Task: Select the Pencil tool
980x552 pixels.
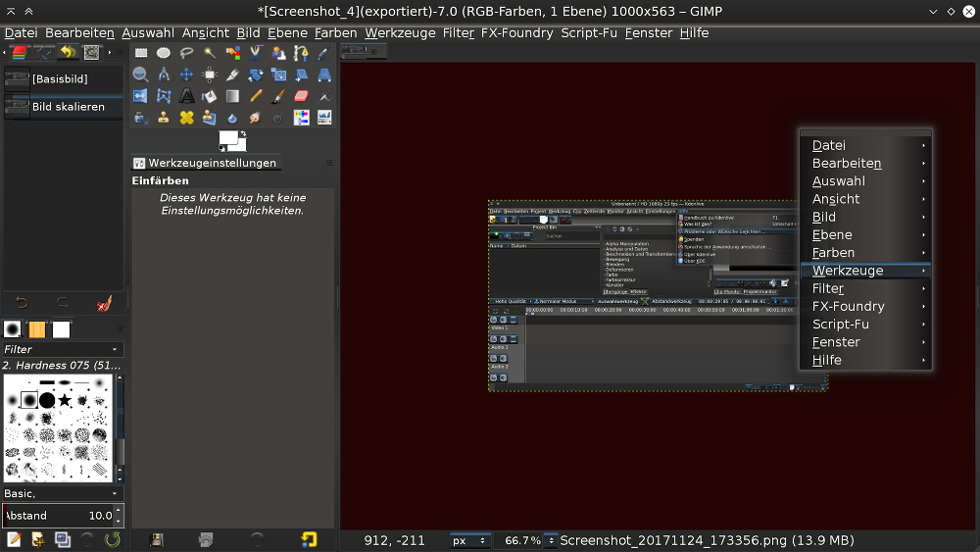Action: [x=256, y=96]
